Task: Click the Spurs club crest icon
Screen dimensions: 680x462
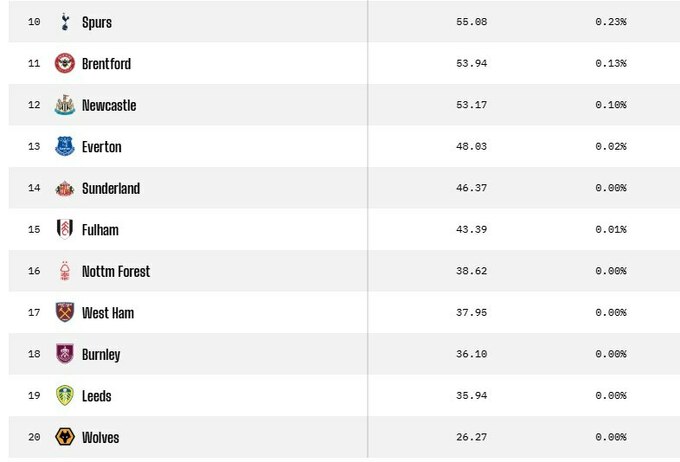Action: pos(65,21)
